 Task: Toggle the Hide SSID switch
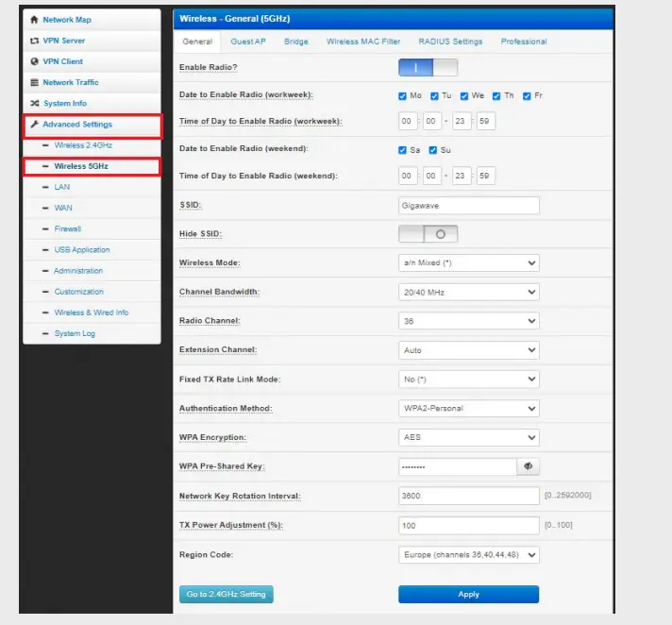pos(428,234)
